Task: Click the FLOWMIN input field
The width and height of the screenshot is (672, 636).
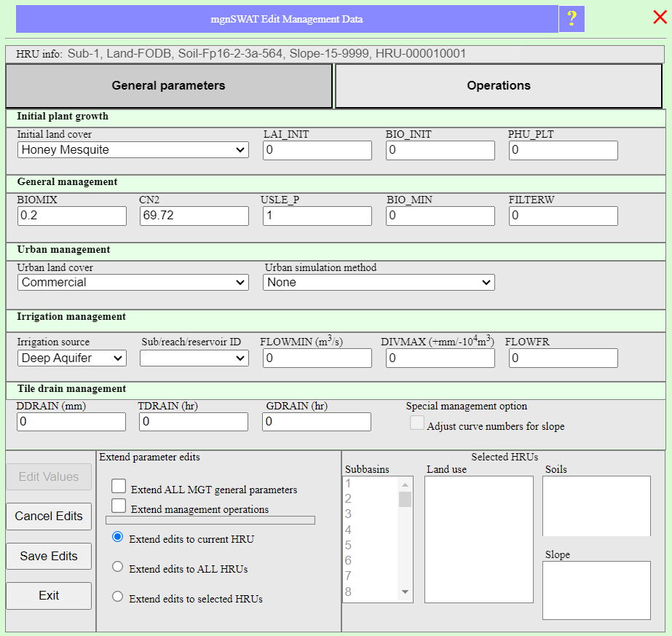Action: click(x=317, y=358)
